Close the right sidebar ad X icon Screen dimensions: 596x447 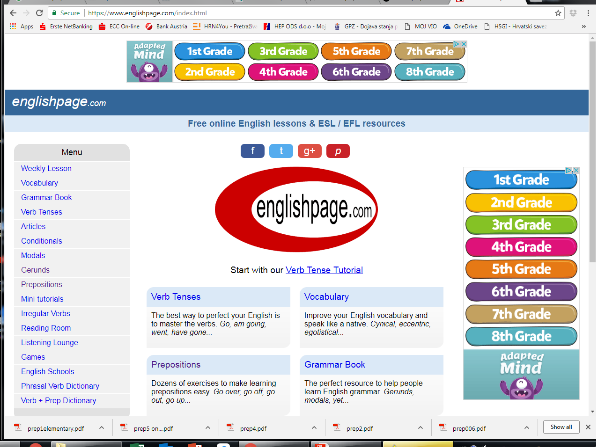coord(576,170)
